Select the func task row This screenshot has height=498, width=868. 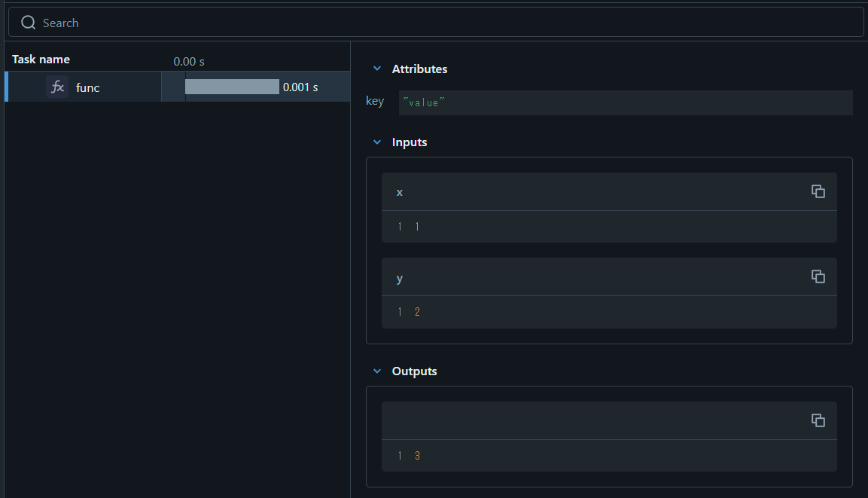point(177,87)
